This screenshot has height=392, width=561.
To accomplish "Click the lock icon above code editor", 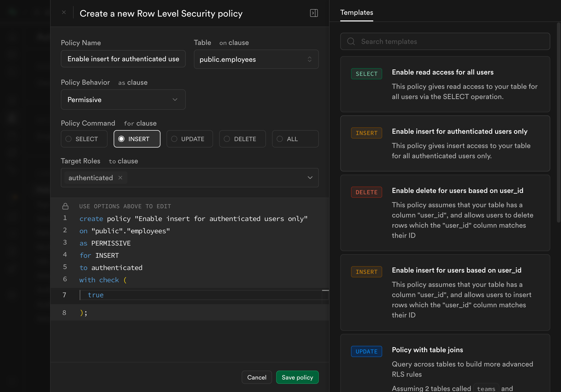I will point(65,206).
